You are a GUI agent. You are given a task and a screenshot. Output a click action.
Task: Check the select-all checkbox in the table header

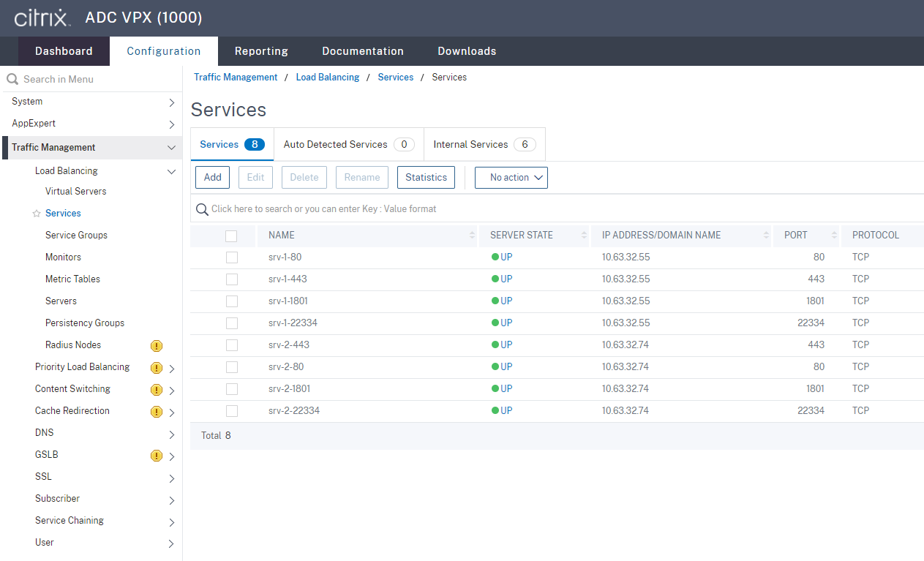(232, 235)
